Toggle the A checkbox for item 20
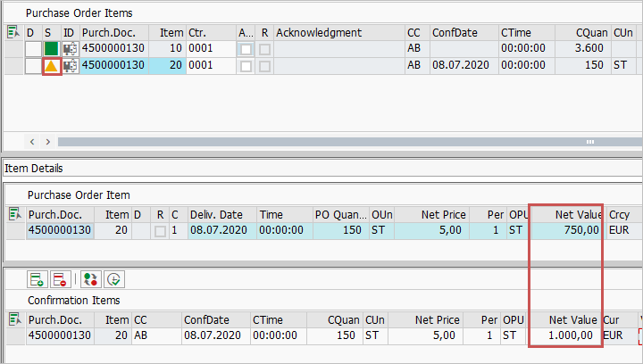Screen dimensions: 643x364 click(x=246, y=65)
